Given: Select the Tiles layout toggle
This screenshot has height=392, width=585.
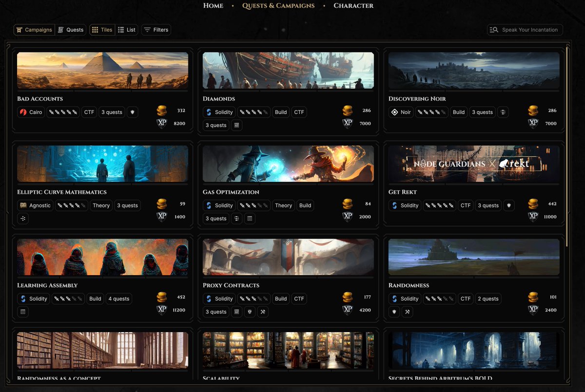Looking at the screenshot, I should coord(102,30).
